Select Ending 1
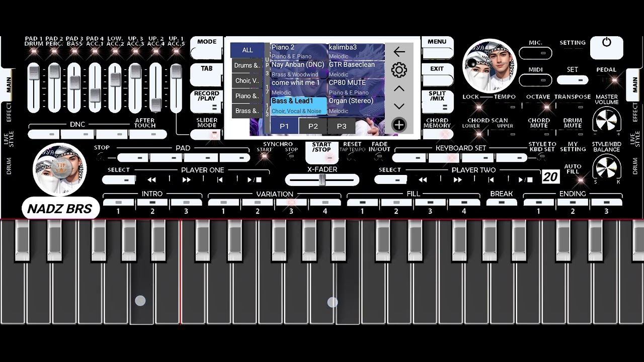644x362 pixels. tap(539, 202)
